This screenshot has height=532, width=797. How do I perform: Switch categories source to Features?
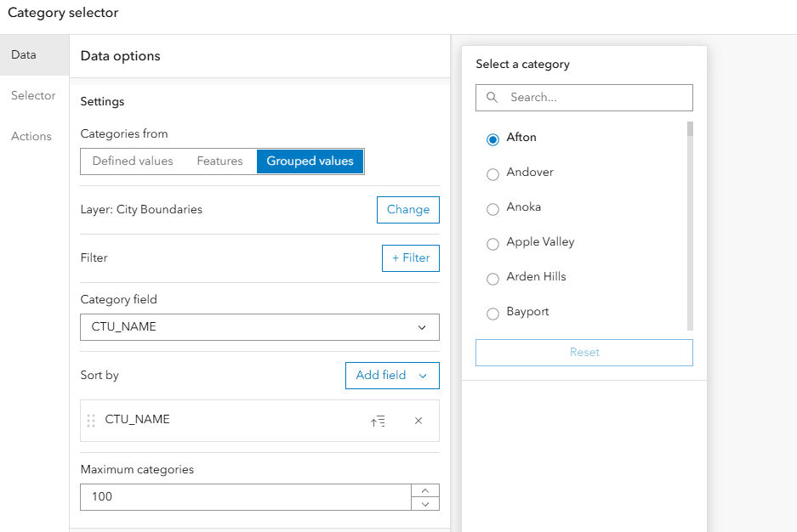pos(219,161)
